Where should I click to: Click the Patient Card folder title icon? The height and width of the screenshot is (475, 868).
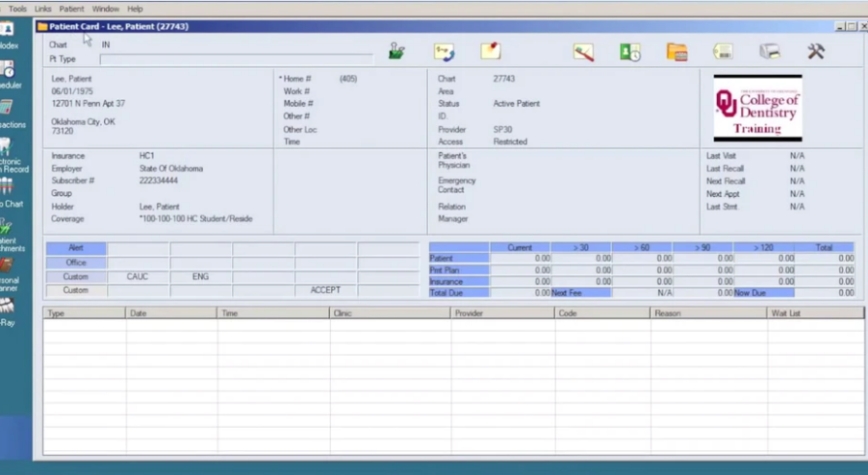coord(42,26)
